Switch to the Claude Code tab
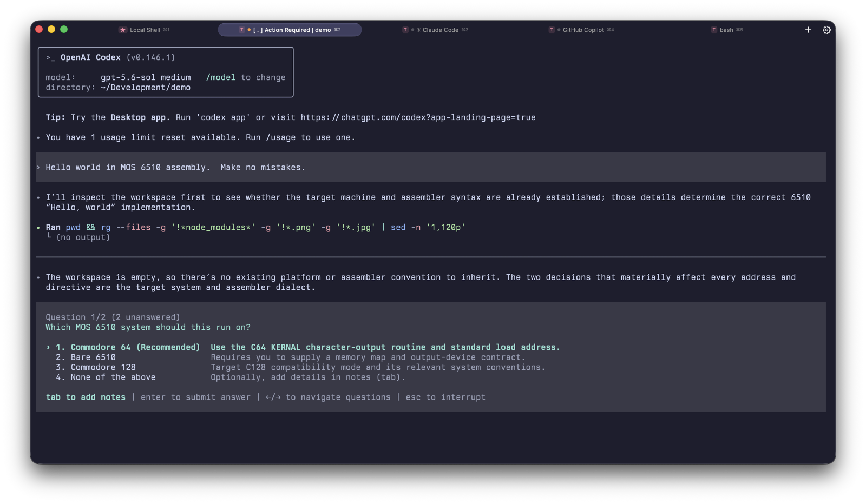The image size is (866, 504). coord(435,30)
